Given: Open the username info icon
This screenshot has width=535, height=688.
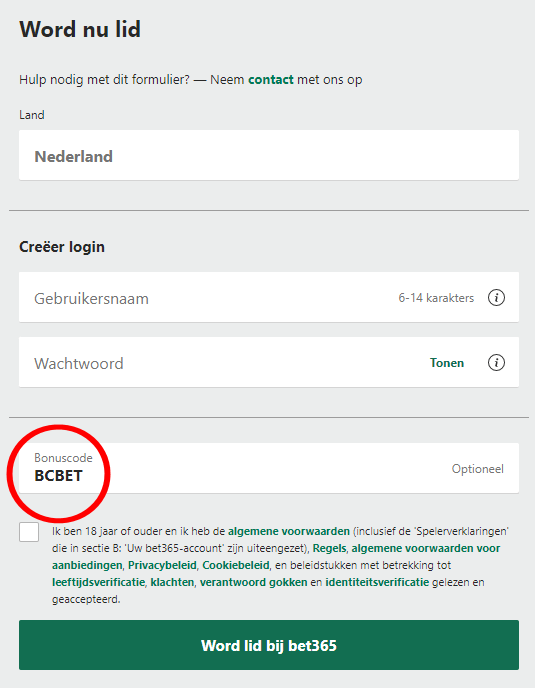Looking at the screenshot, I should 496,298.
